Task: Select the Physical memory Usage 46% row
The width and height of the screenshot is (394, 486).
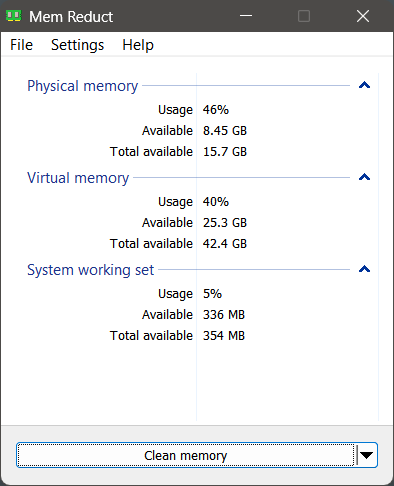Action: click(197, 110)
